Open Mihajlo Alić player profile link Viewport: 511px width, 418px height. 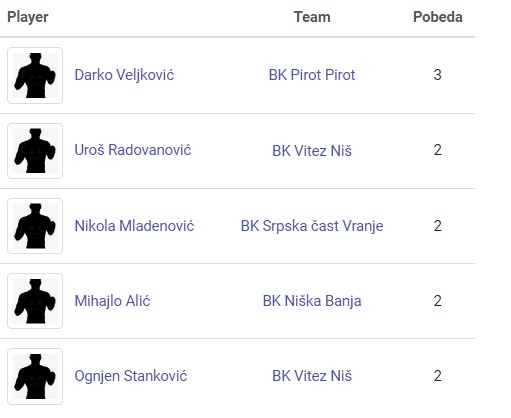point(112,301)
